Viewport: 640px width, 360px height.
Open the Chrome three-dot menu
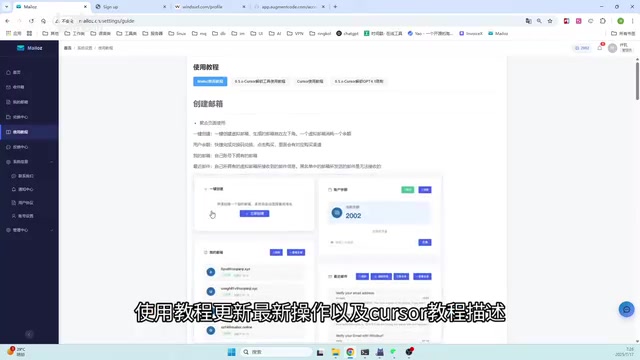(633, 21)
